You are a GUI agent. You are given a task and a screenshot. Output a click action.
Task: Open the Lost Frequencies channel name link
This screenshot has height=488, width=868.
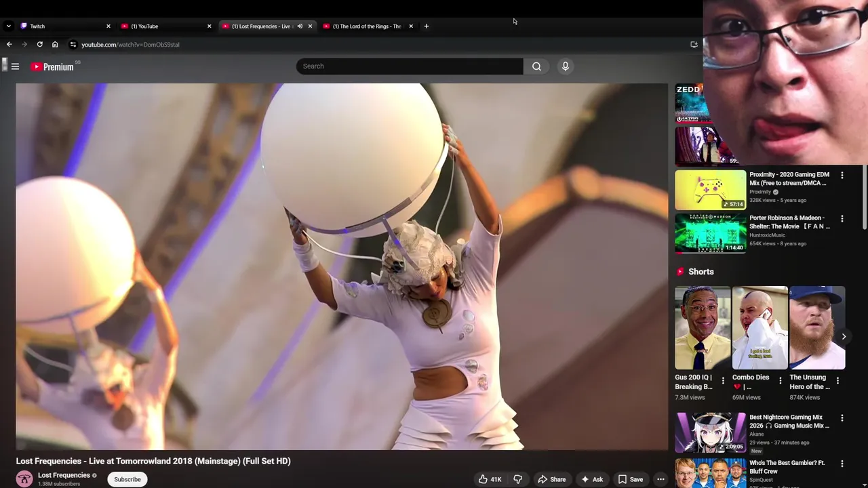pos(64,475)
